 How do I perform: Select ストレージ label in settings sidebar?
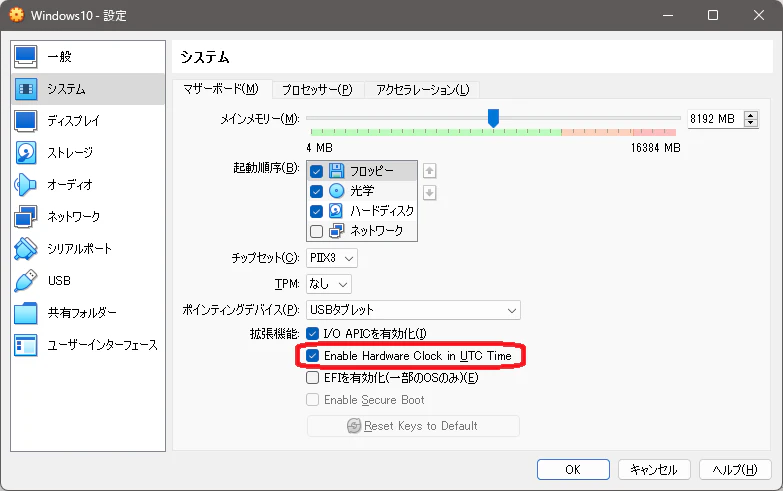point(70,153)
